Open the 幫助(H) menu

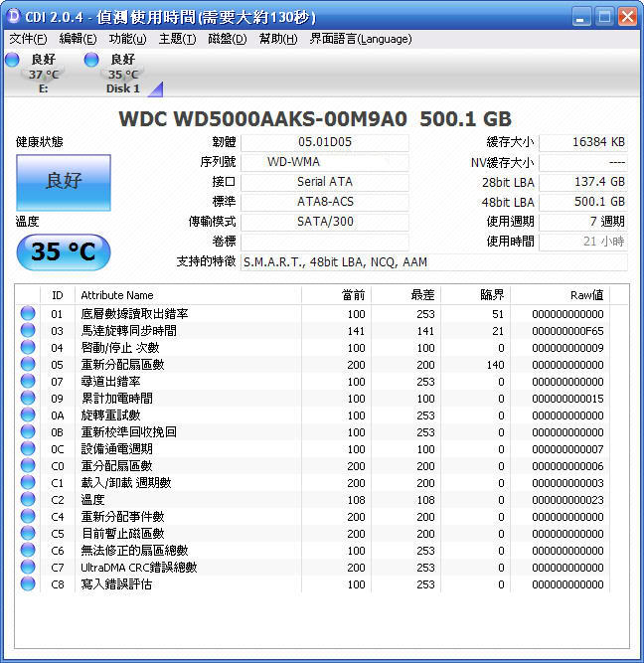click(x=278, y=39)
